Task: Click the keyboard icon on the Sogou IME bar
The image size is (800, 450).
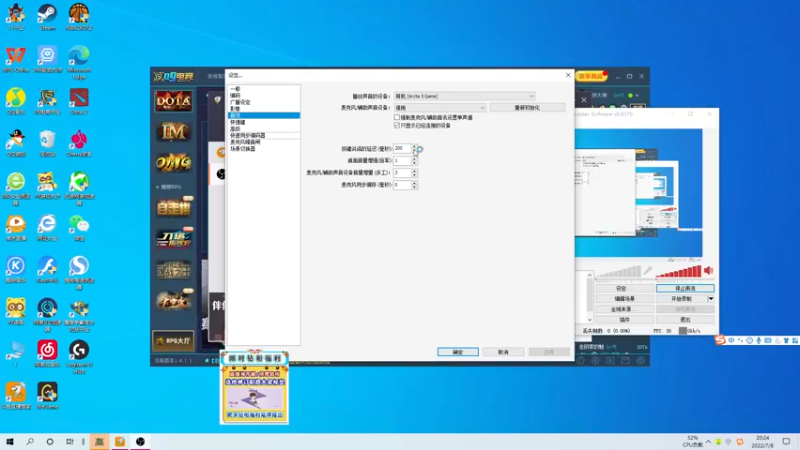Action: coord(768,340)
